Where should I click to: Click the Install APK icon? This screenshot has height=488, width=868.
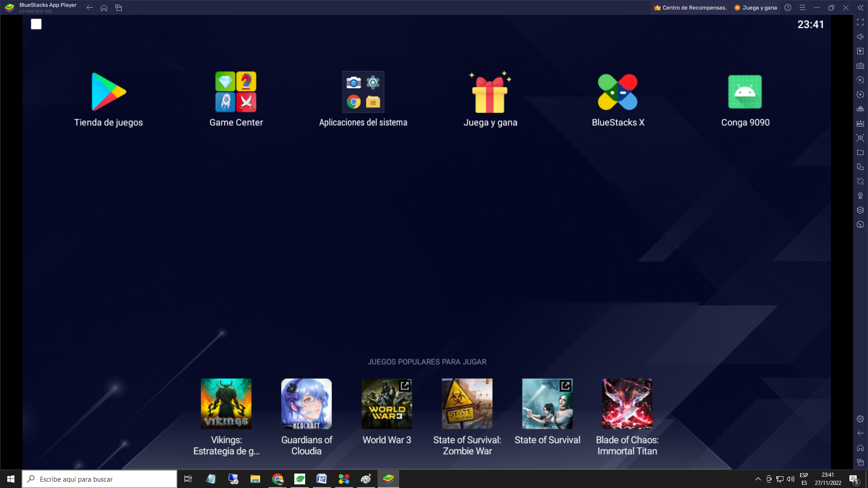pyautogui.click(x=860, y=123)
